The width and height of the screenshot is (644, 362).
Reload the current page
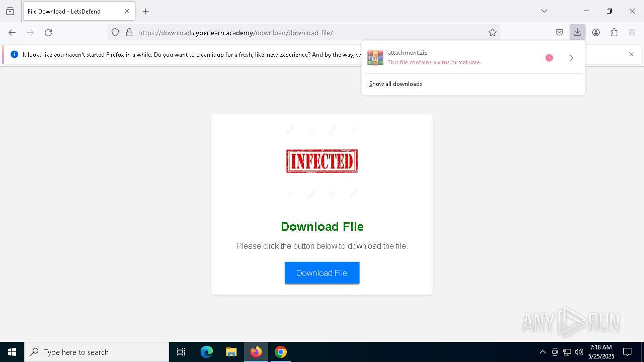[48, 33]
